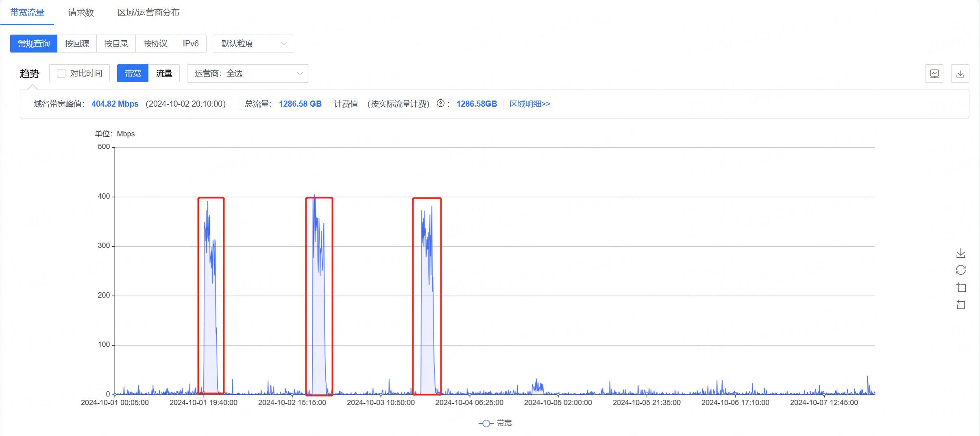Click the 404.82 Mbps peak bandwidth value
This screenshot has width=980, height=436.
(115, 104)
